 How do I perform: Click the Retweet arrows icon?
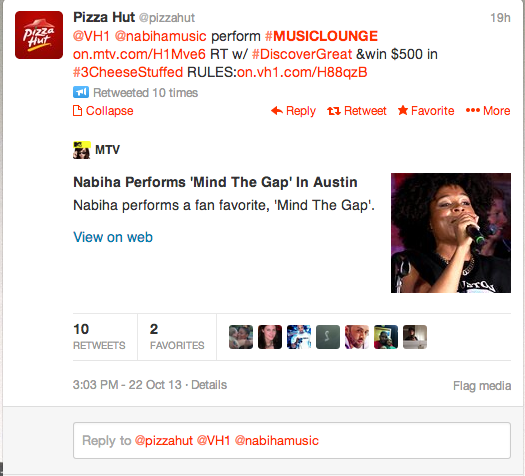click(x=334, y=111)
